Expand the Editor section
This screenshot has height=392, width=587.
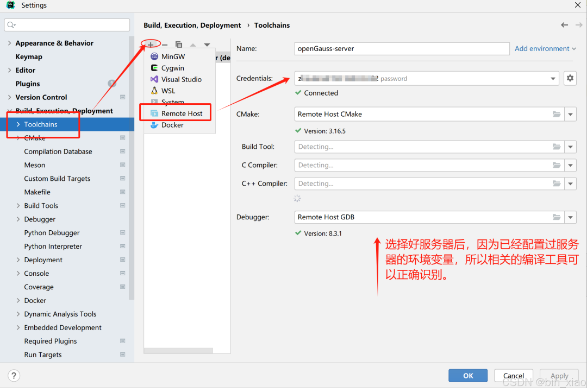(9, 70)
